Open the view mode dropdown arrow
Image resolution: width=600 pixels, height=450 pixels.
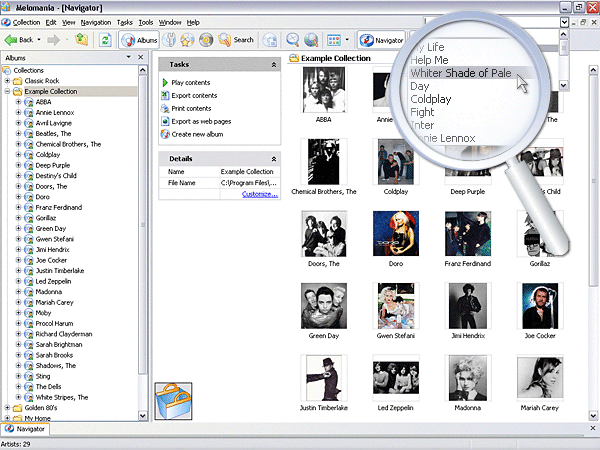(347, 39)
